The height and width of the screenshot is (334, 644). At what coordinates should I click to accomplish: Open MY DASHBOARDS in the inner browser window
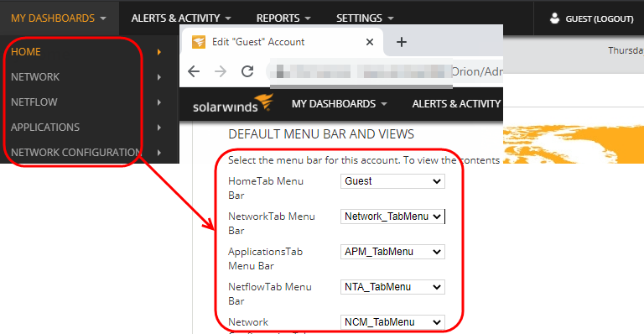(340, 104)
